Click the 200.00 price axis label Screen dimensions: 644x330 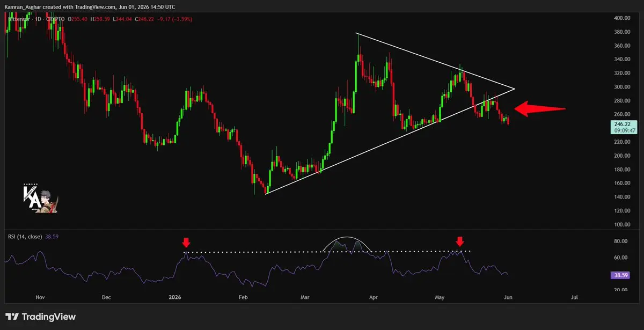coord(623,156)
